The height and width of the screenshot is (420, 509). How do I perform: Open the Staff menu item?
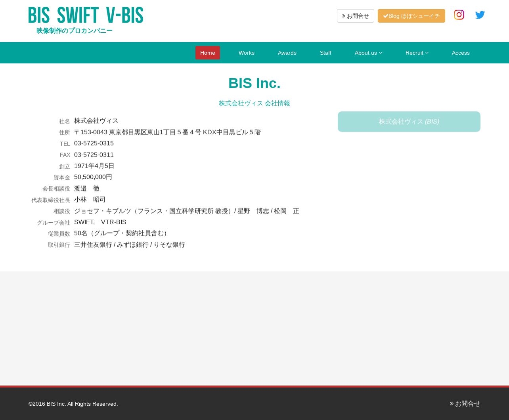325,53
